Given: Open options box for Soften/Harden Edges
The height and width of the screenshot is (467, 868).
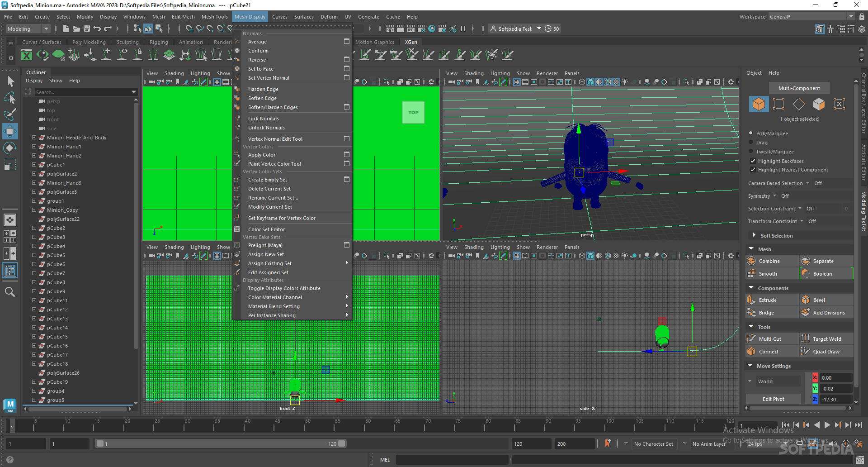Looking at the screenshot, I should click(347, 107).
